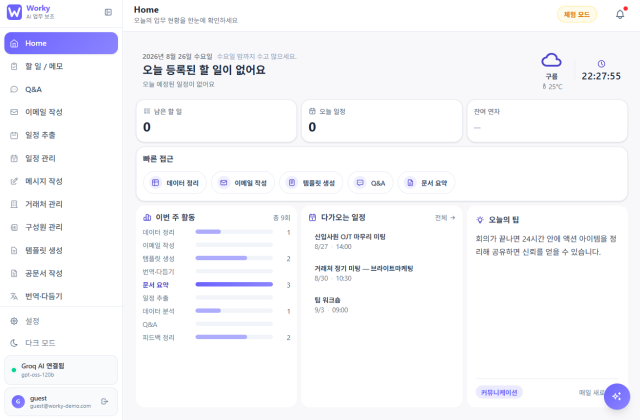640x420 pixels.
Task: Toggle 다크 모드 in the sidebar
Action: [x=61, y=343]
